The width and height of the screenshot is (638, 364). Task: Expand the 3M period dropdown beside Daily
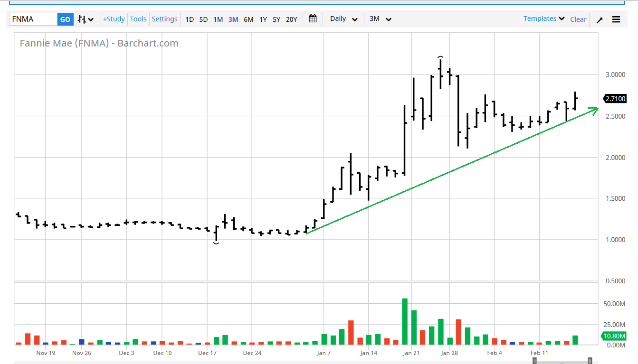[x=381, y=19]
